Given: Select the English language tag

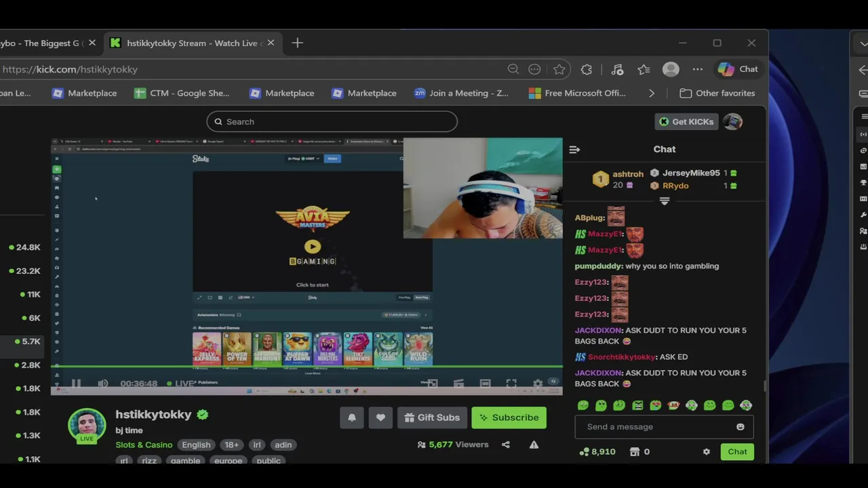Looking at the screenshot, I should coord(196,445).
